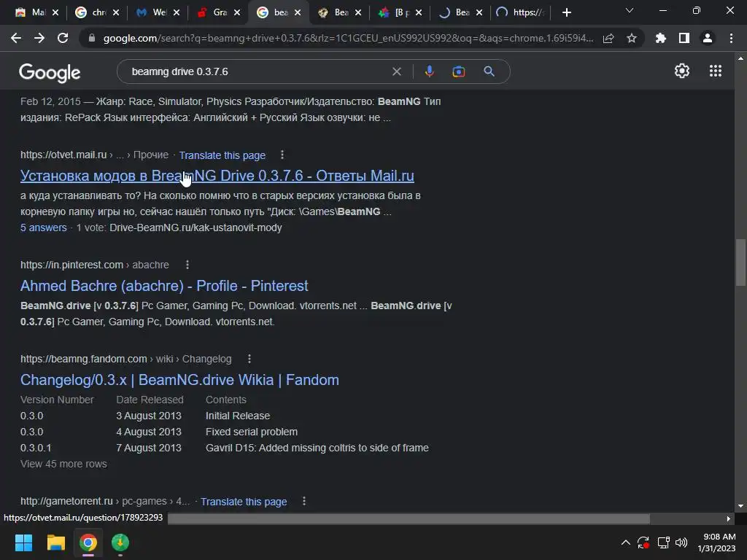This screenshot has width=747, height=560.
Task: Open the volume control in tray
Action: [681, 542]
